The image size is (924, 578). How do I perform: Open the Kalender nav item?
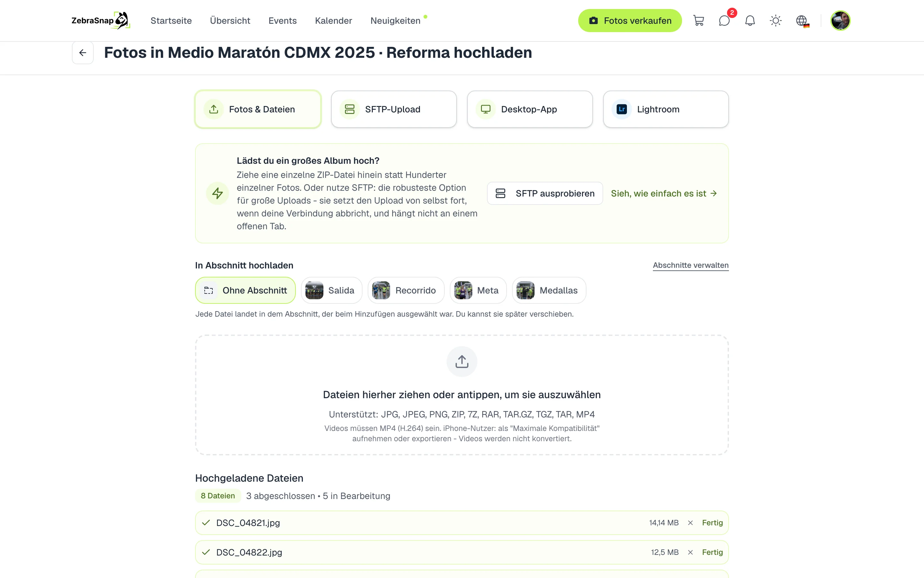[333, 21]
